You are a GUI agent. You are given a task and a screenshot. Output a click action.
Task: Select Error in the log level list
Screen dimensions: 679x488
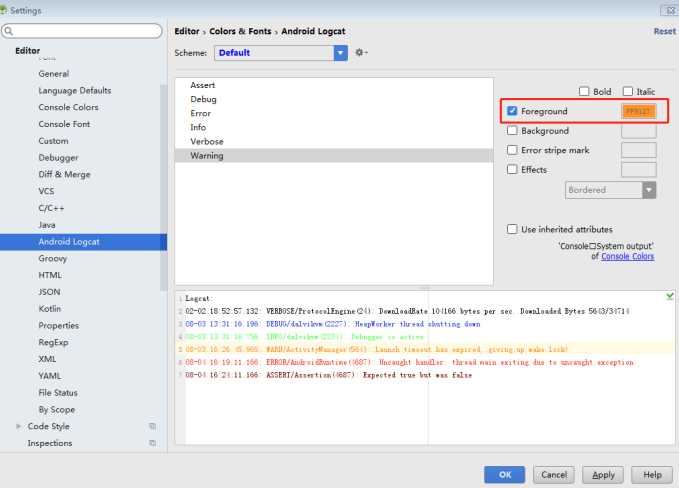[x=334, y=113]
